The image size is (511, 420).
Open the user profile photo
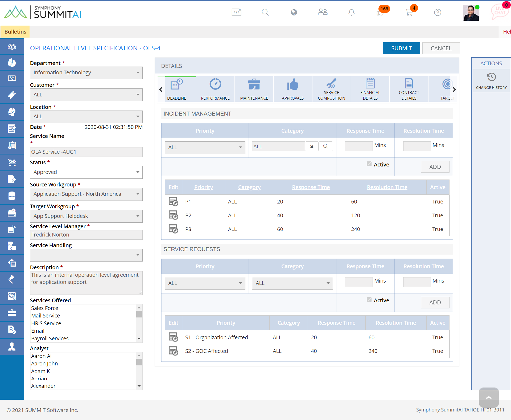[x=471, y=13]
